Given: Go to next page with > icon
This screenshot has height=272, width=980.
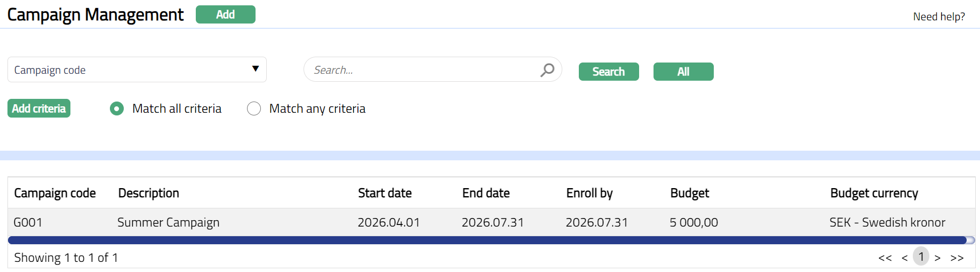Looking at the screenshot, I should click(x=937, y=258).
